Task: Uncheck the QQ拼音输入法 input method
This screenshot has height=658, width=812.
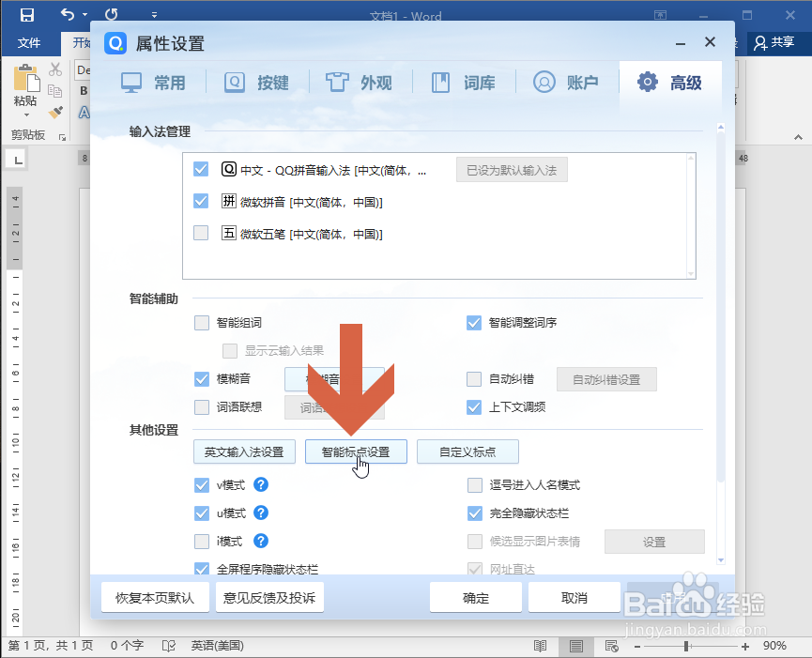Action: click(x=201, y=169)
